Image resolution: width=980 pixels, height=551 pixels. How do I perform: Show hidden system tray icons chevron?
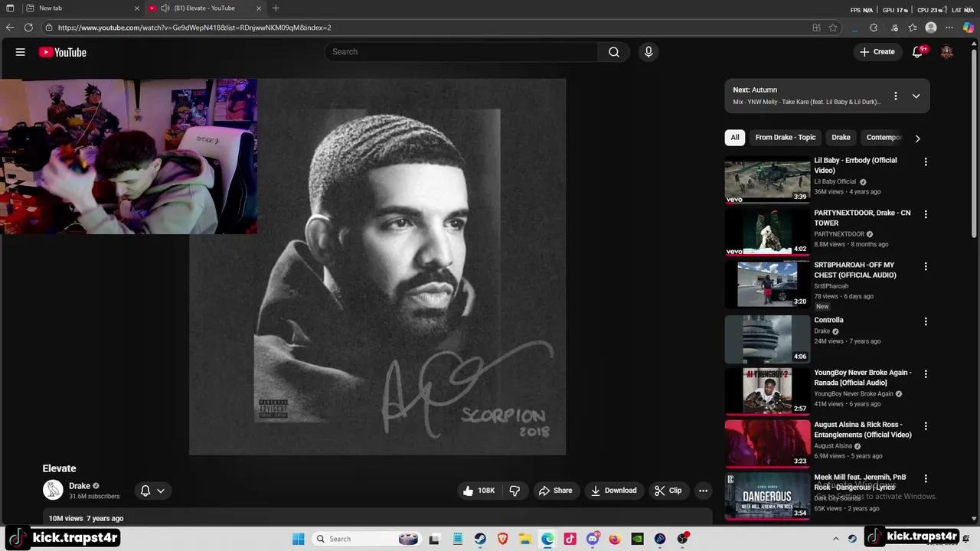tap(836, 539)
